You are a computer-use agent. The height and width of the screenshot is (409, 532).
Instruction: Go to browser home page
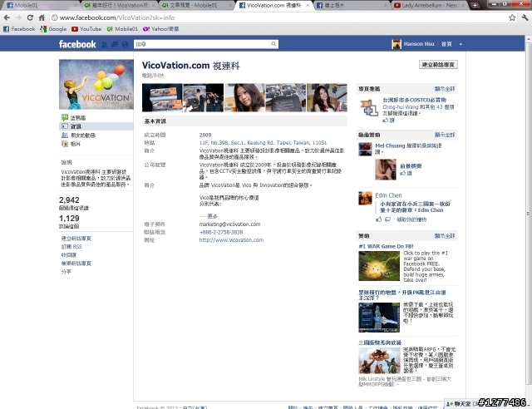42,17
